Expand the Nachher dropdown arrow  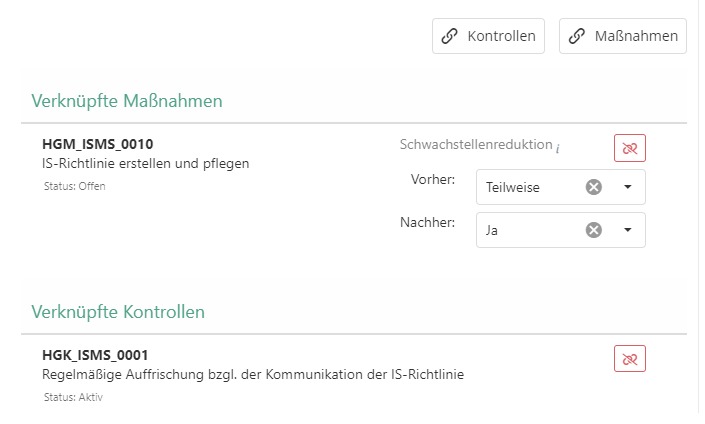628,230
